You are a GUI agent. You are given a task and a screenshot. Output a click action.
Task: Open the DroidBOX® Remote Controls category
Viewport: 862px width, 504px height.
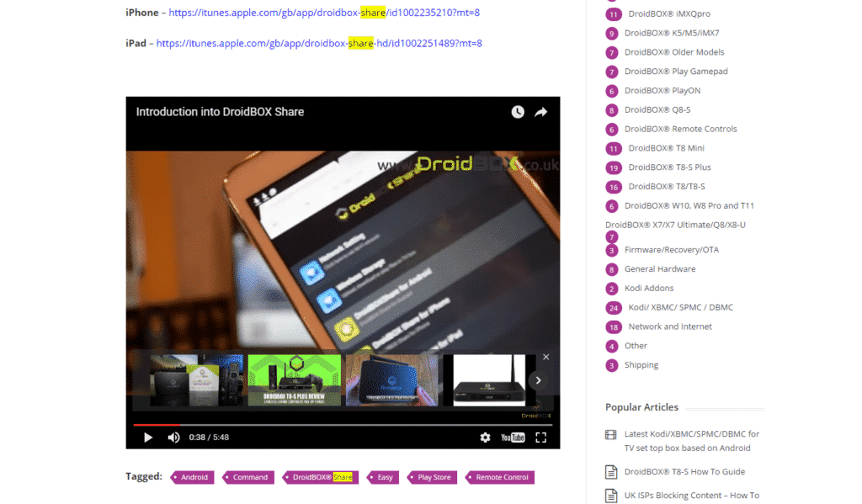pos(680,130)
